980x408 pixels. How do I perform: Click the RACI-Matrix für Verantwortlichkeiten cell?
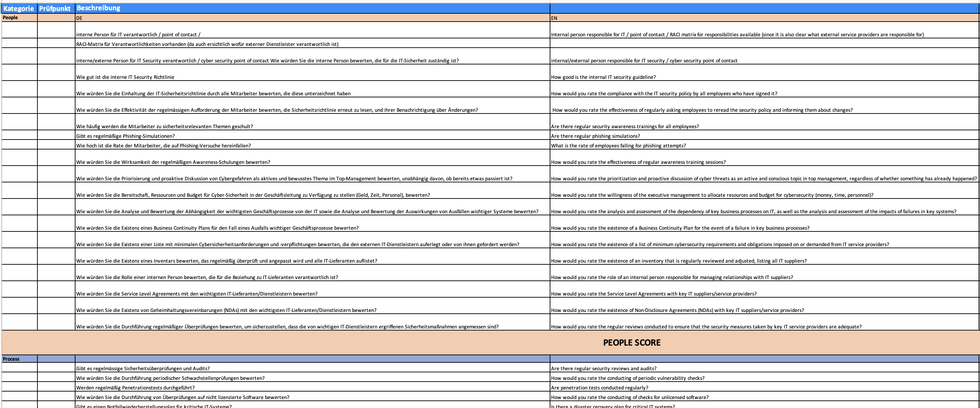click(x=207, y=44)
